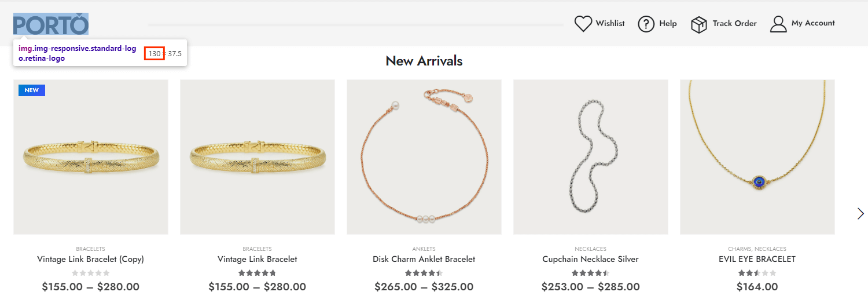Open Vintage Link Bracelet (Copy) product title
Viewport: 868px width, 299px height.
90,259
